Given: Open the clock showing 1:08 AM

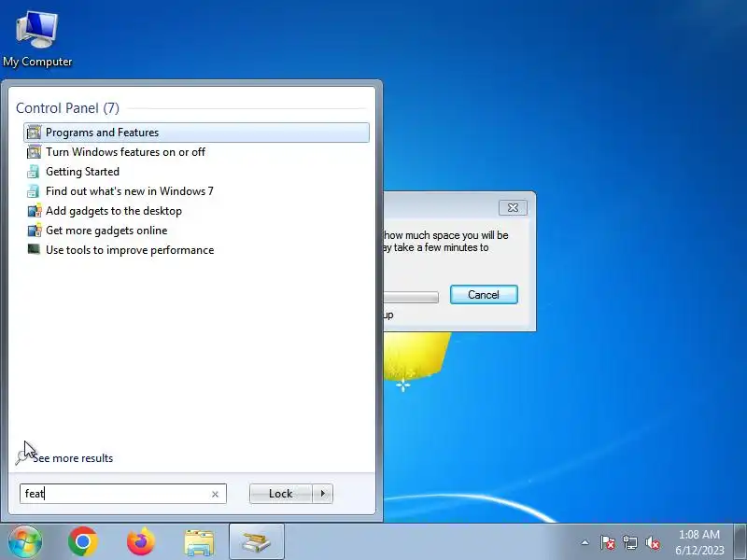Looking at the screenshot, I should pos(698,542).
